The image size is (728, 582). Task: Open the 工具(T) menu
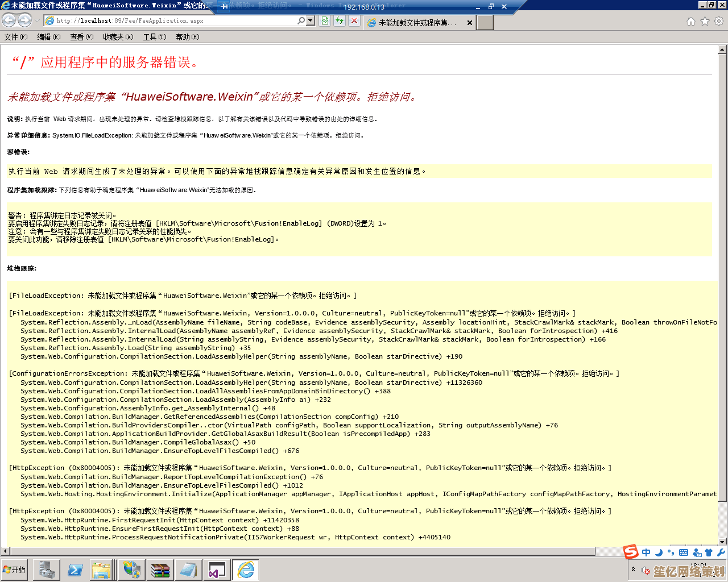pyautogui.click(x=154, y=37)
